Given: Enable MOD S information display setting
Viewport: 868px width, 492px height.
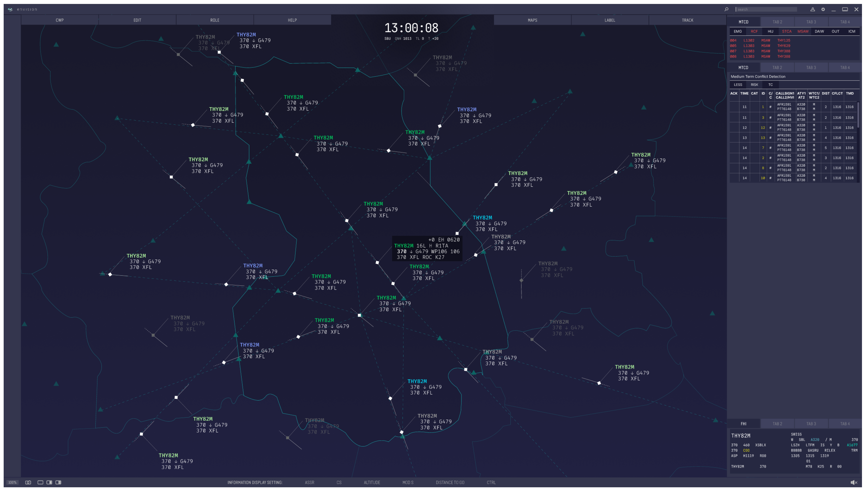Looking at the screenshot, I should [408, 483].
